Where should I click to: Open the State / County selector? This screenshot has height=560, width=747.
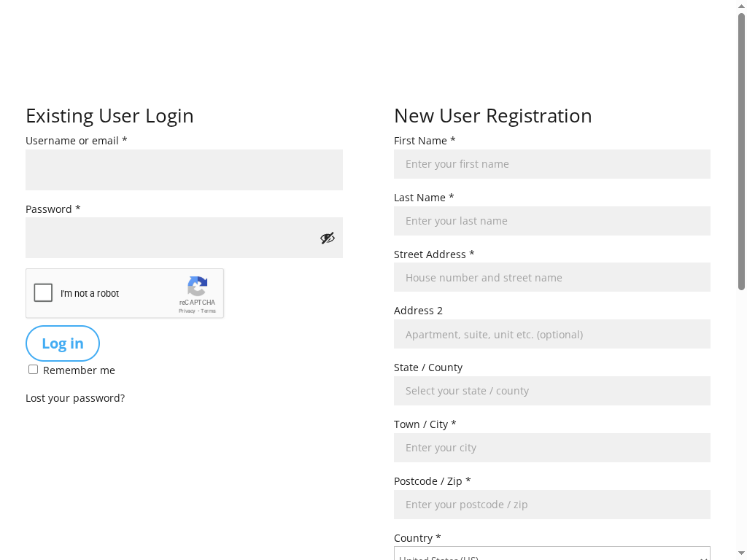[552, 391]
